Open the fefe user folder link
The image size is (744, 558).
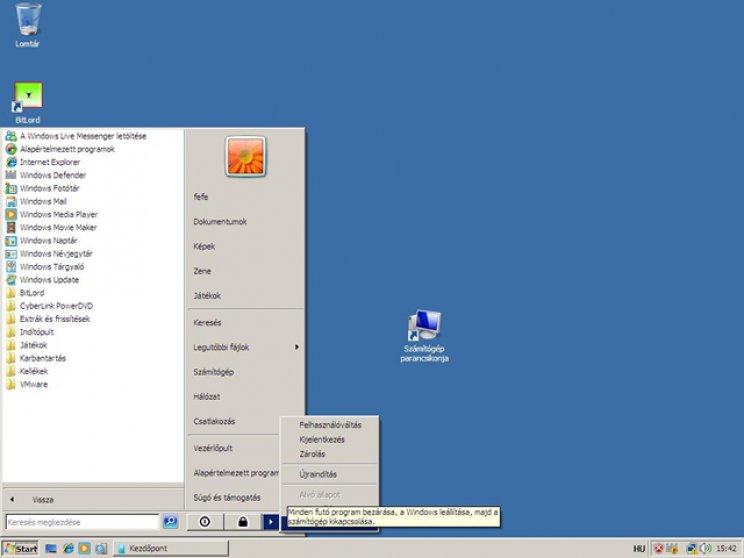click(x=200, y=196)
